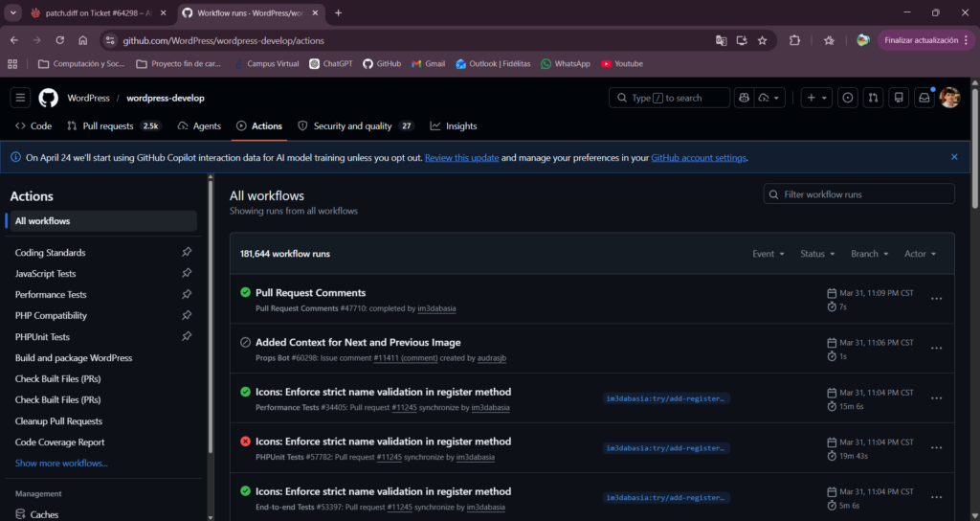Open options menu for End-to-end Tests #53397 run
980x521 pixels.
point(936,498)
